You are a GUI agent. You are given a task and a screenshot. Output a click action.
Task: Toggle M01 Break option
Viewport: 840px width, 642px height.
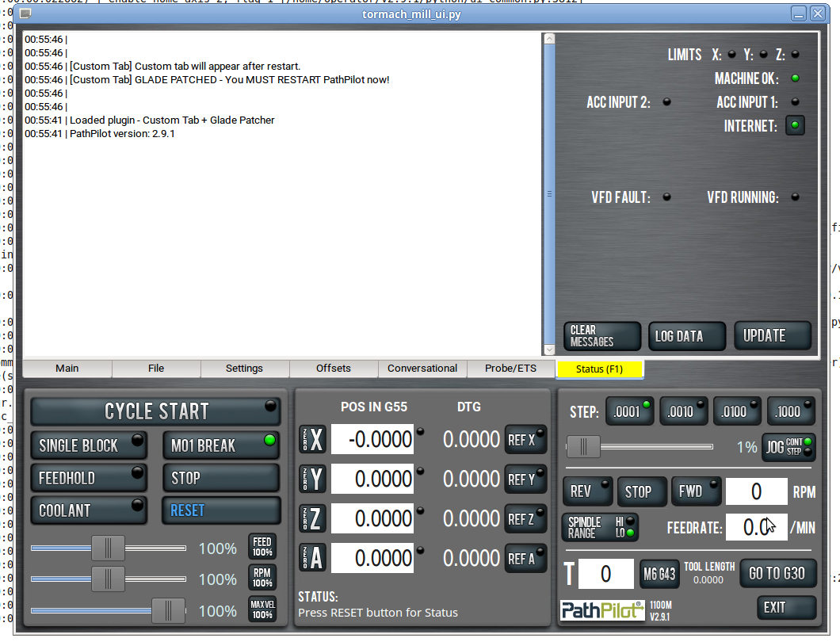[x=221, y=445]
